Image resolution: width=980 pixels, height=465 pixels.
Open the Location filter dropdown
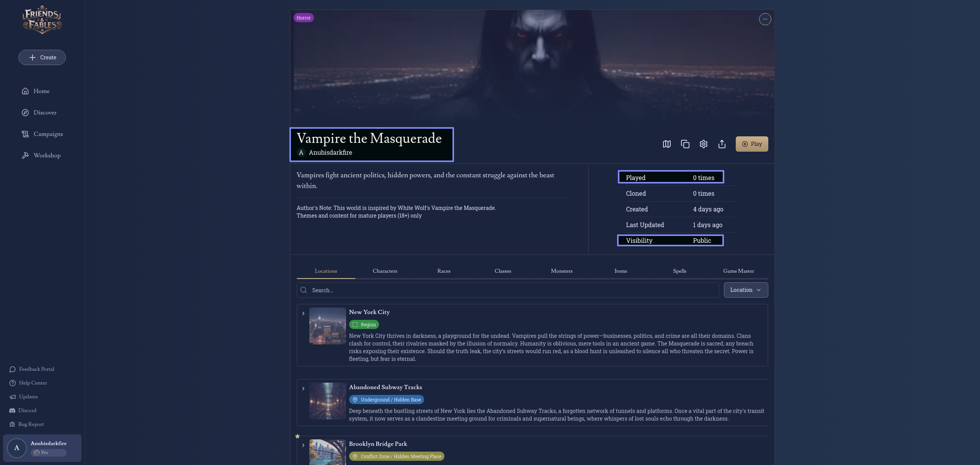(x=745, y=290)
